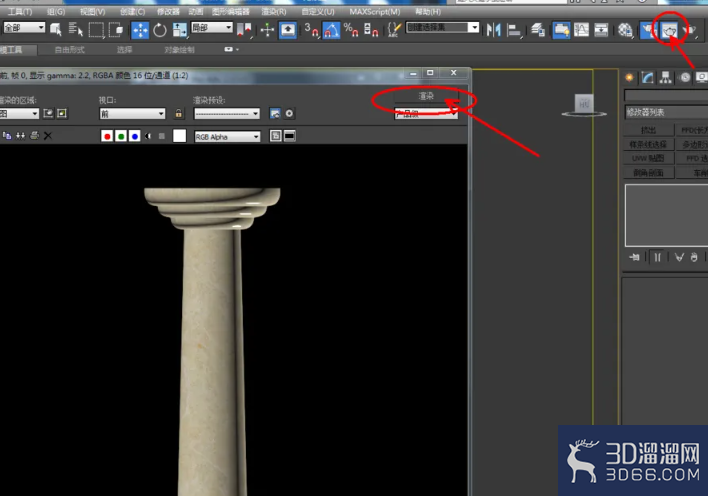Choose the Rectangular Selection Region tool
The width and height of the screenshot is (708, 496).
tap(96, 30)
